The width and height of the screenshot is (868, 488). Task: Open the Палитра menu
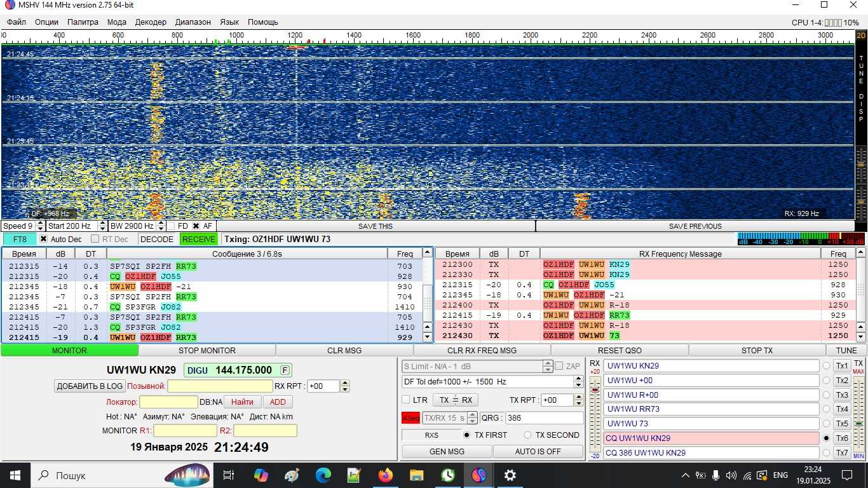pos(83,22)
